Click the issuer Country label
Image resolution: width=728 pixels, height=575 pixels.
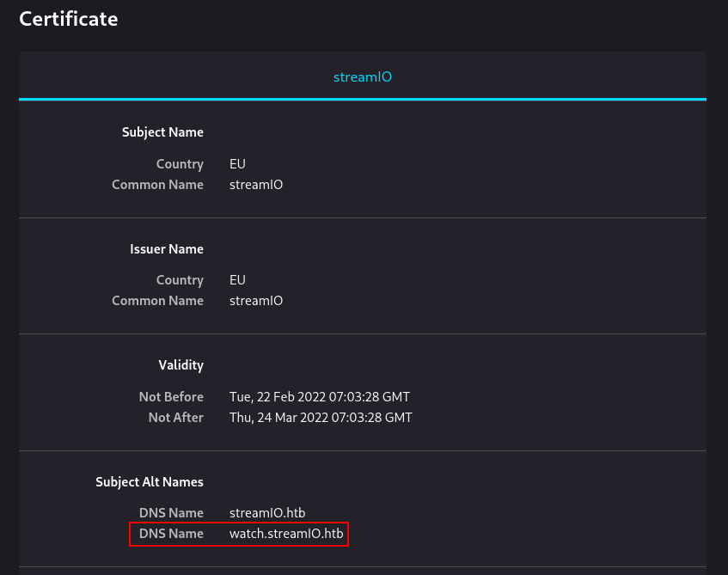[x=180, y=280]
